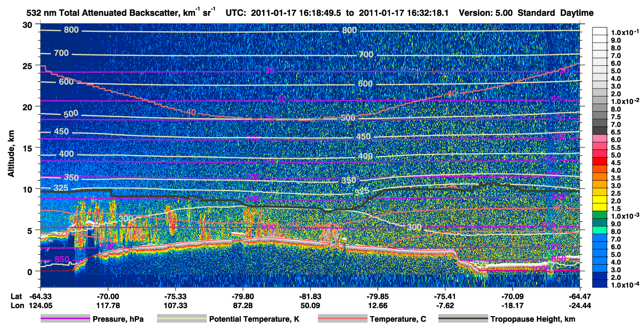This screenshot has height=330, width=644.
Task: Click the longitude value '107.33'
Action: 175,305
